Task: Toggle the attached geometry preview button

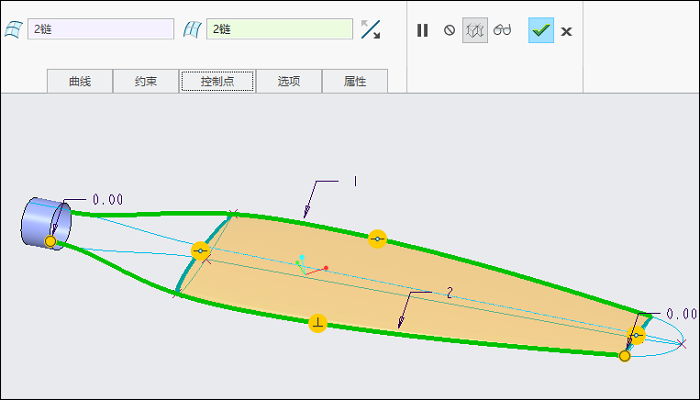Action: click(475, 30)
